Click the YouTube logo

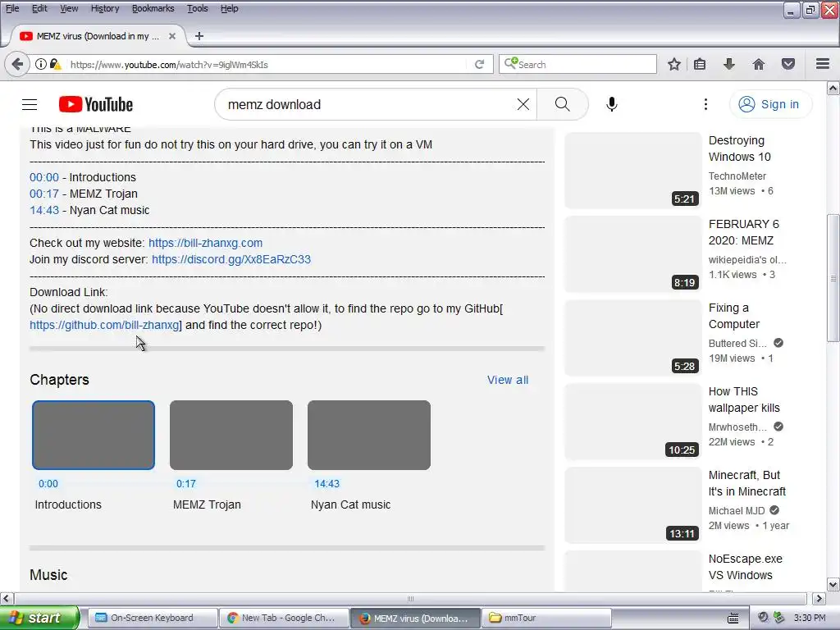96,104
